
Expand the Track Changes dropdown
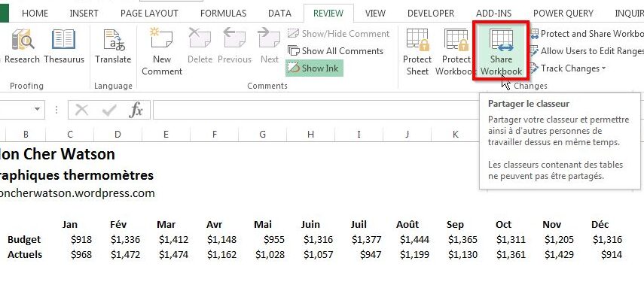click(568, 68)
